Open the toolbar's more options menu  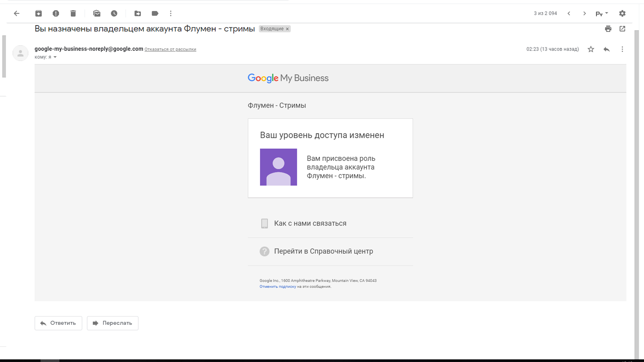[171, 13]
